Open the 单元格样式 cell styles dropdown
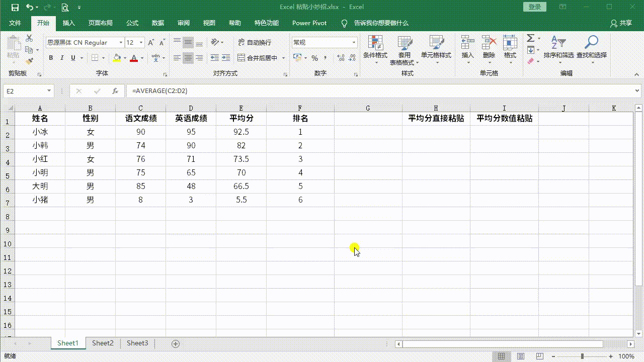This screenshot has width=644, height=362. click(x=436, y=49)
